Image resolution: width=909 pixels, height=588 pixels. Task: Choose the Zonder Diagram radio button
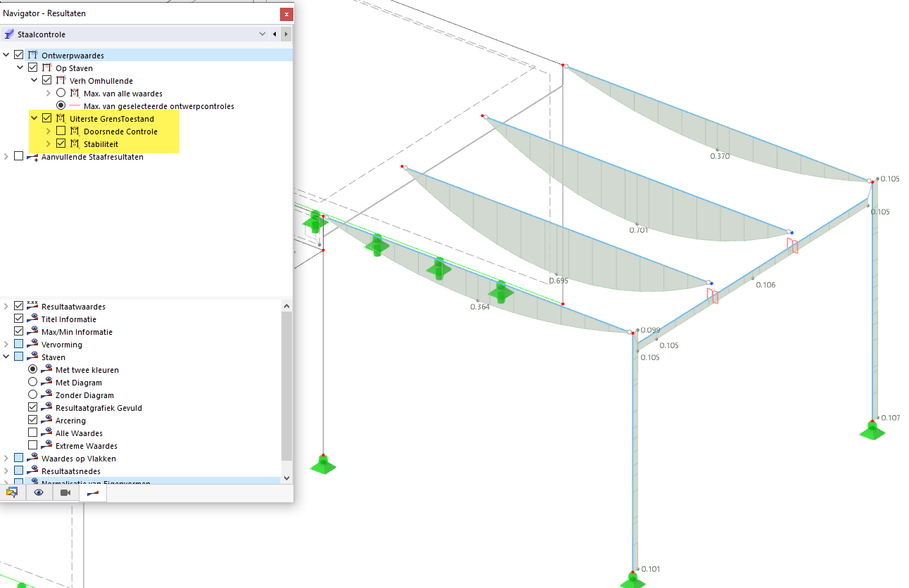33,395
